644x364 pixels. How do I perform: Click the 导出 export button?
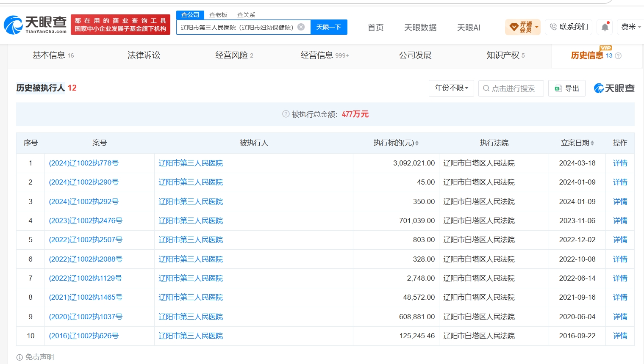pyautogui.click(x=567, y=88)
